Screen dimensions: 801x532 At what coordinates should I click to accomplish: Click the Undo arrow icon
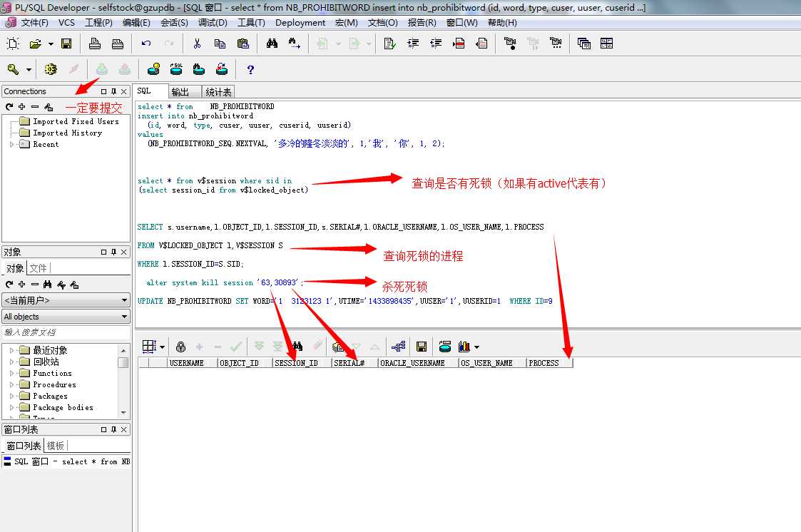coord(146,44)
